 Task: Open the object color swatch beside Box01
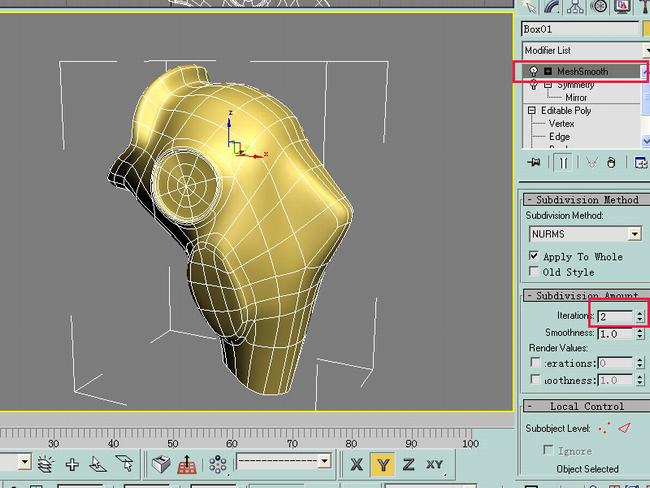click(x=646, y=29)
